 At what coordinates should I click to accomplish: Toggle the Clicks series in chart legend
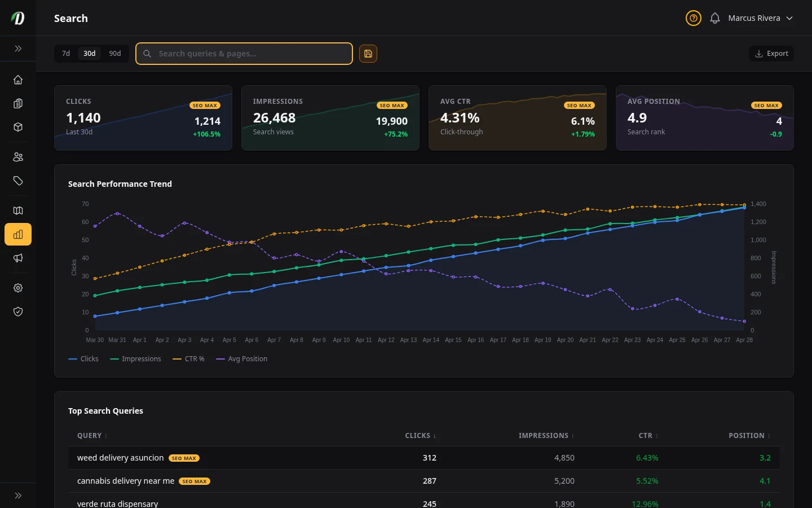(x=83, y=359)
